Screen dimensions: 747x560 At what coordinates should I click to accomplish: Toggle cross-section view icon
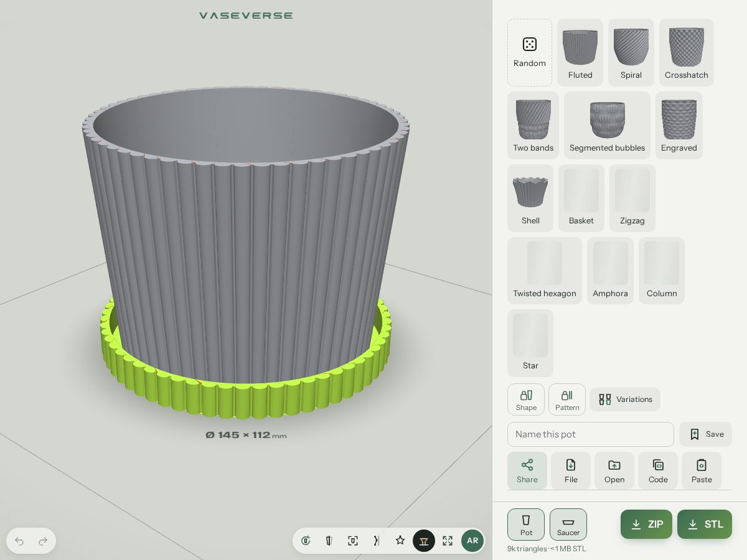(x=329, y=541)
